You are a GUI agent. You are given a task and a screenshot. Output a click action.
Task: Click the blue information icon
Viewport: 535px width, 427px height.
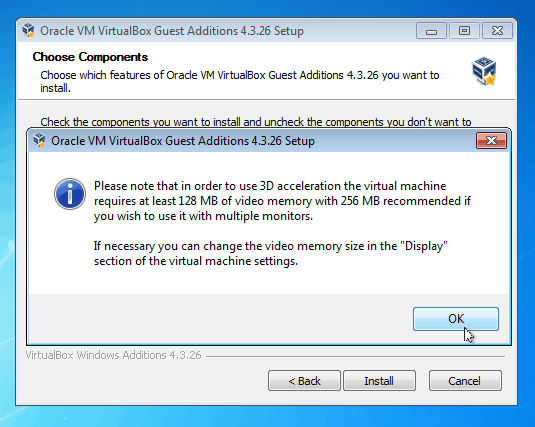[70, 194]
